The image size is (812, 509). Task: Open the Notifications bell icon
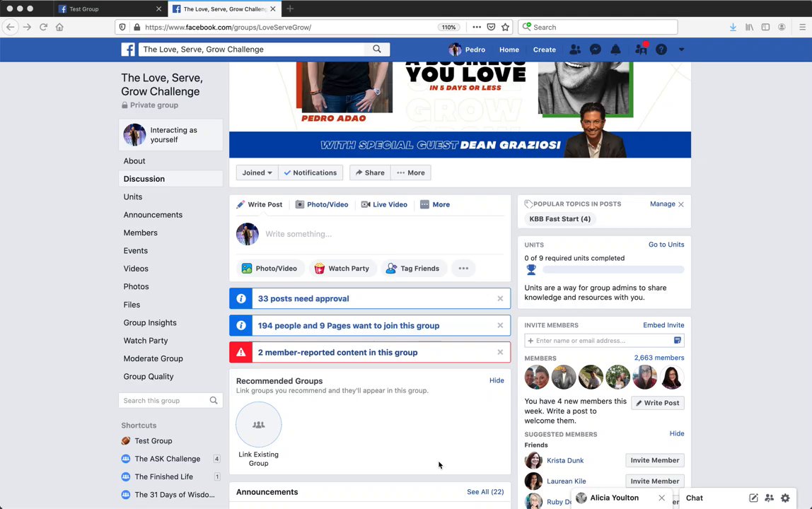click(615, 49)
